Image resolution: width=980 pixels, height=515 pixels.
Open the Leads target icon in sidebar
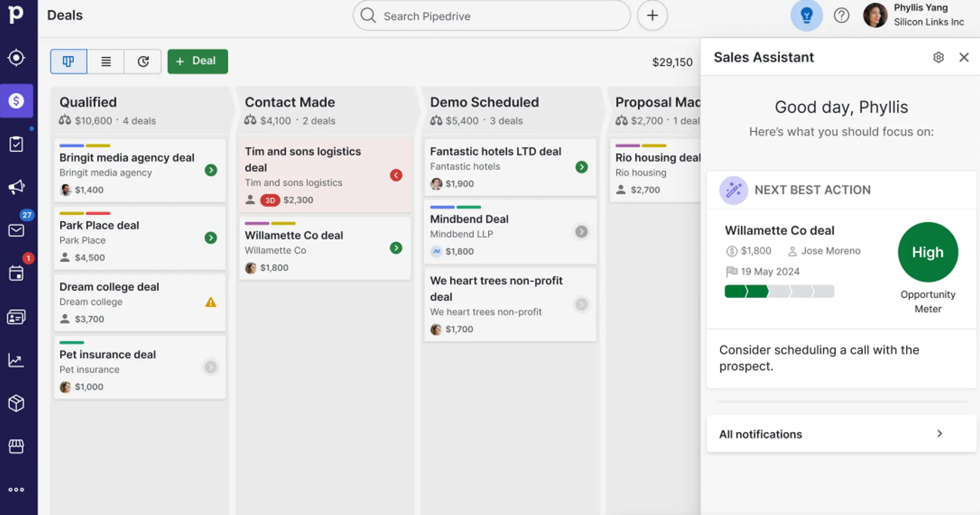tap(16, 58)
